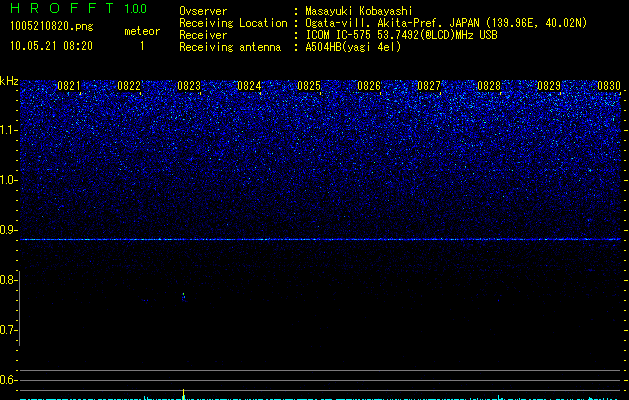Select the ICOM IC-575 receiver description
This screenshot has width=629, height=400.
(402, 35)
